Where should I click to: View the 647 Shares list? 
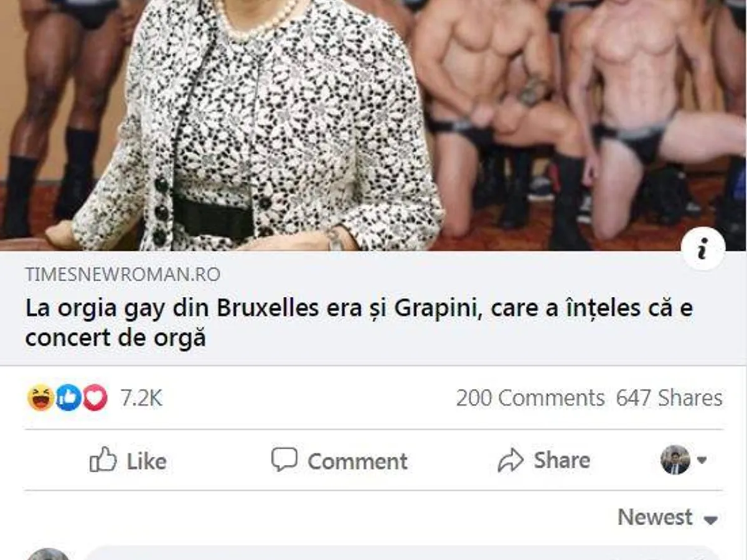click(x=669, y=398)
